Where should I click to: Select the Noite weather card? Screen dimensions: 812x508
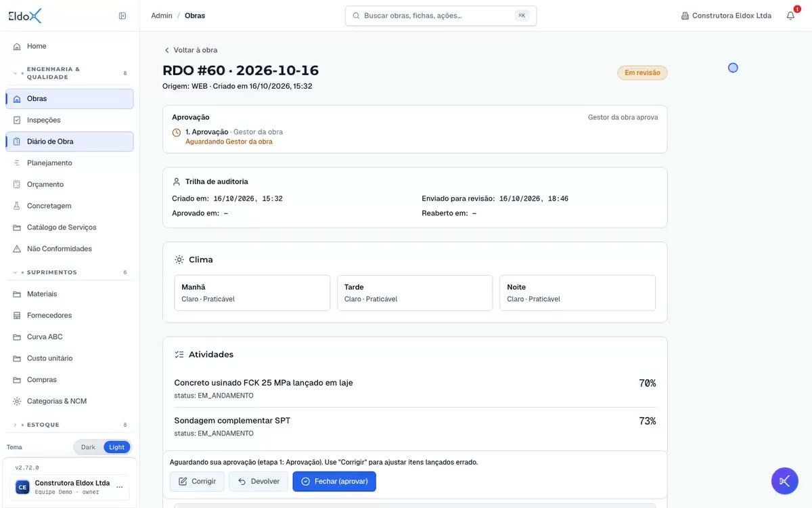coord(577,293)
